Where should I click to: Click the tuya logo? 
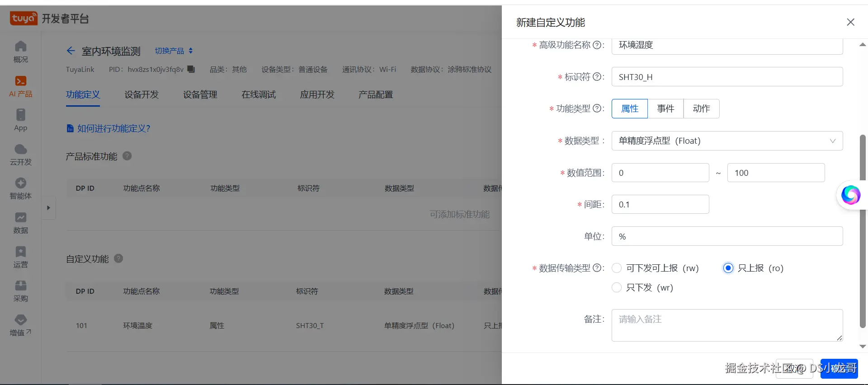(x=24, y=19)
